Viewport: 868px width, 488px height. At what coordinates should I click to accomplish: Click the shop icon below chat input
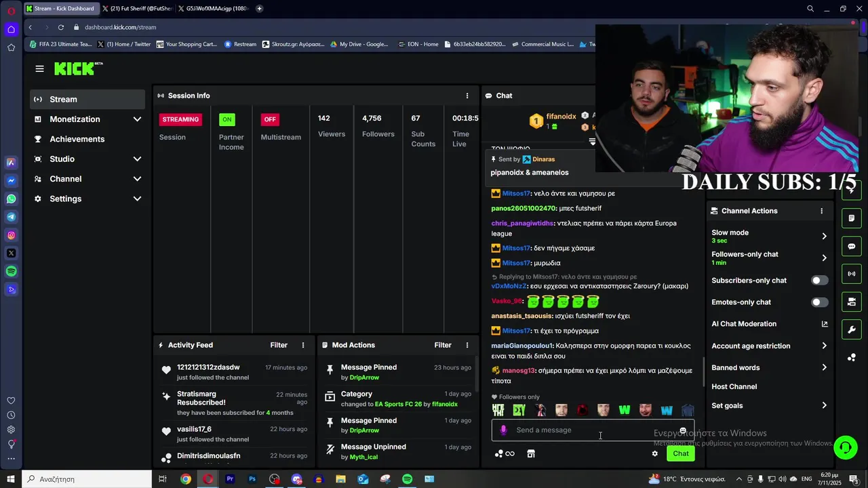[531, 453]
